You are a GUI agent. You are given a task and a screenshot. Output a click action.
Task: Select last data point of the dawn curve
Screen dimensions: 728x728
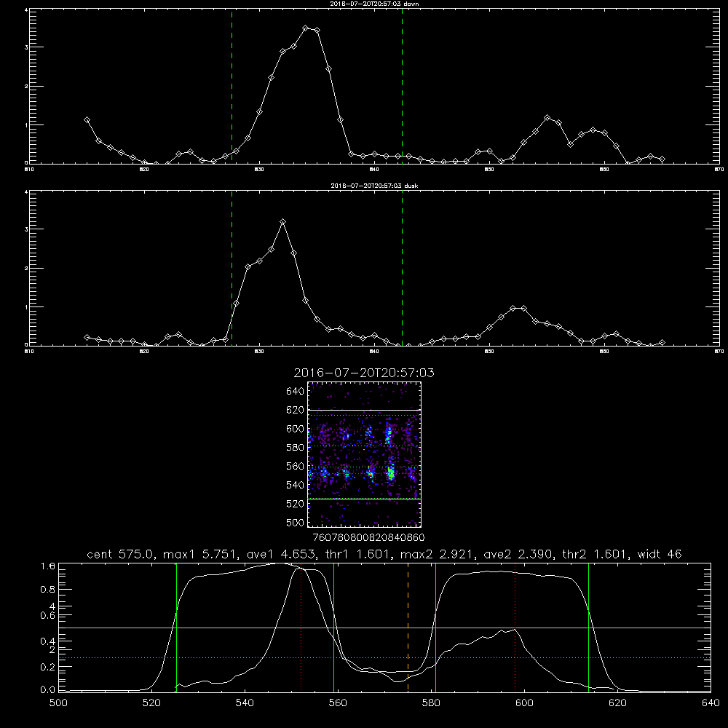coord(662,159)
